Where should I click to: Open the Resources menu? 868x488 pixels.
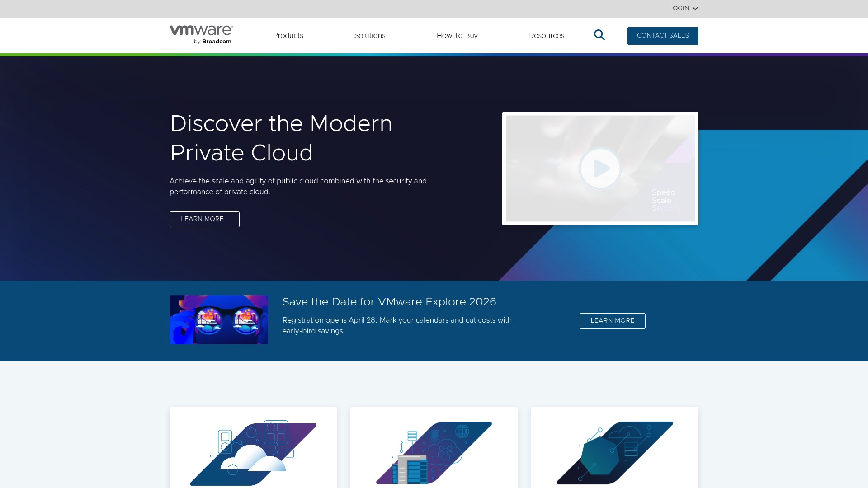(546, 35)
